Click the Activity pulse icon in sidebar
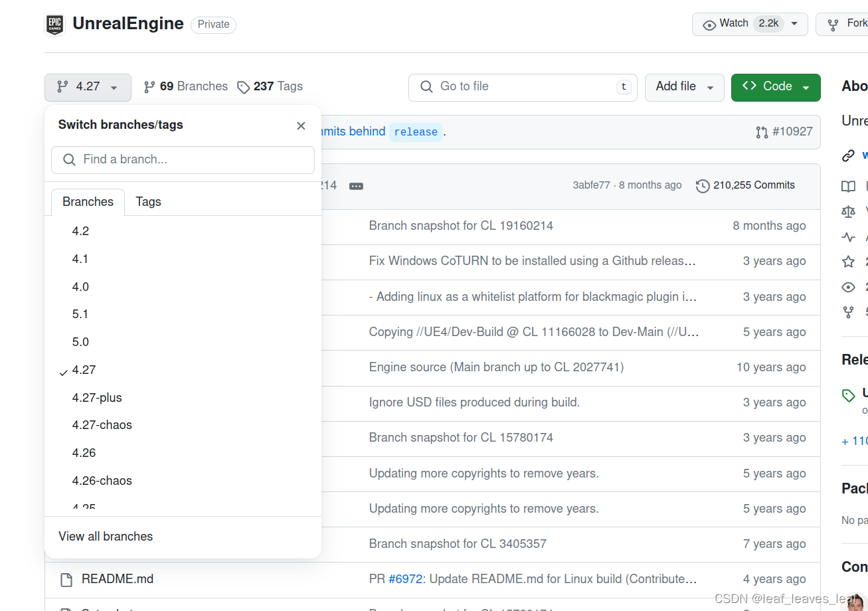This screenshot has height=611, width=868. coord(848,237)
